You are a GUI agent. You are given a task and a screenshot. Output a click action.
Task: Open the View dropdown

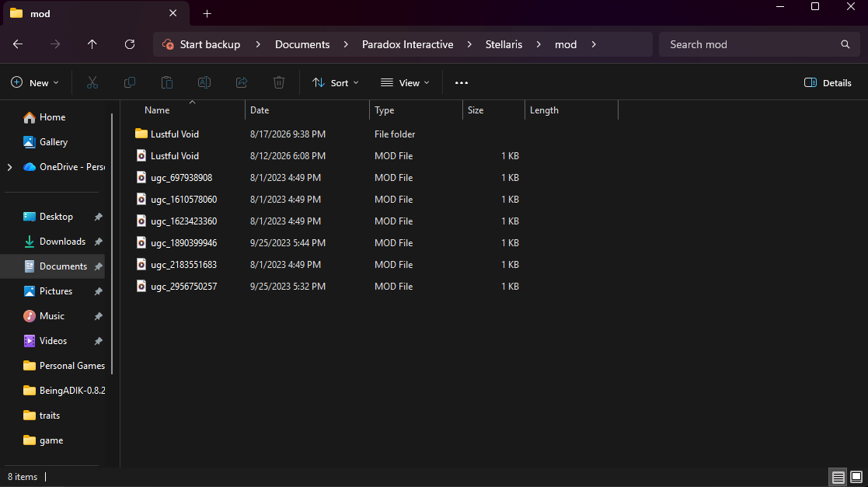[405, 82]
